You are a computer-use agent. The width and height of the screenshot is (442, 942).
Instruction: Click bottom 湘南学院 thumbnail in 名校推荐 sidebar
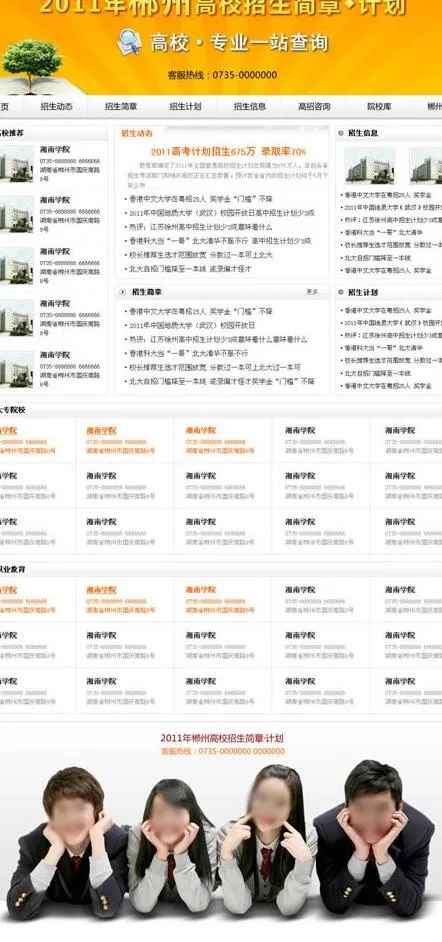click(17, 369)
